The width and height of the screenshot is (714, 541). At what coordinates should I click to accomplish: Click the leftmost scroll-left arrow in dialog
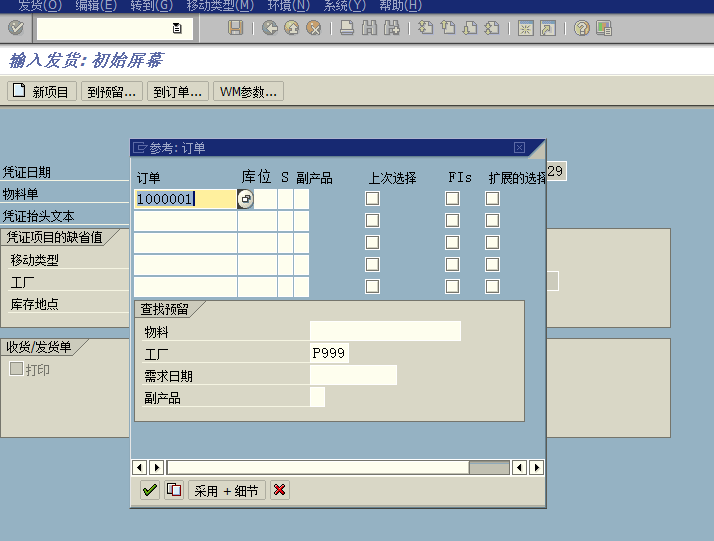(x=139, y=467)
